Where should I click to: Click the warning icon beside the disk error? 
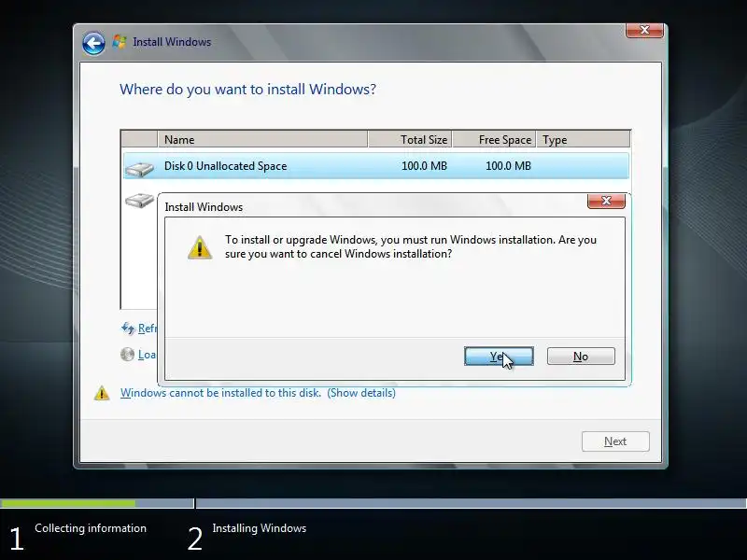click(102, 393)
